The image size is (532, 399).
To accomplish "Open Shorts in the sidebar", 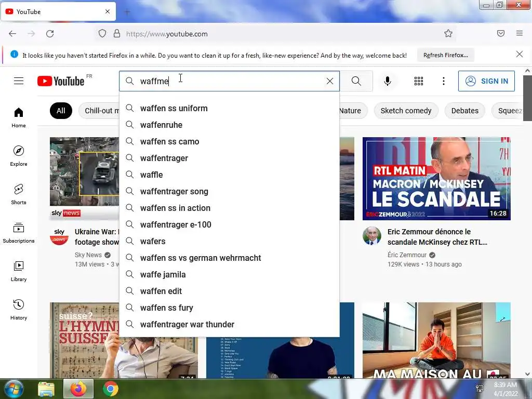I will 19,194.
